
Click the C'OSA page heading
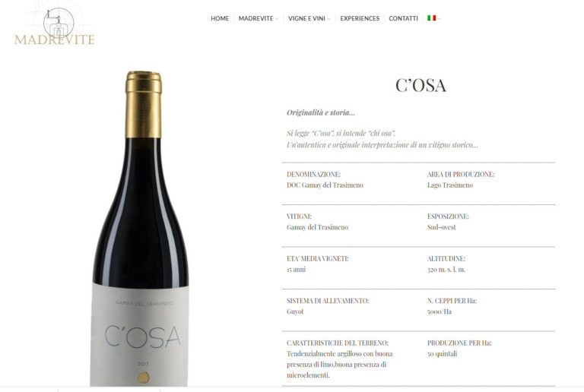[x=421, y=85]
